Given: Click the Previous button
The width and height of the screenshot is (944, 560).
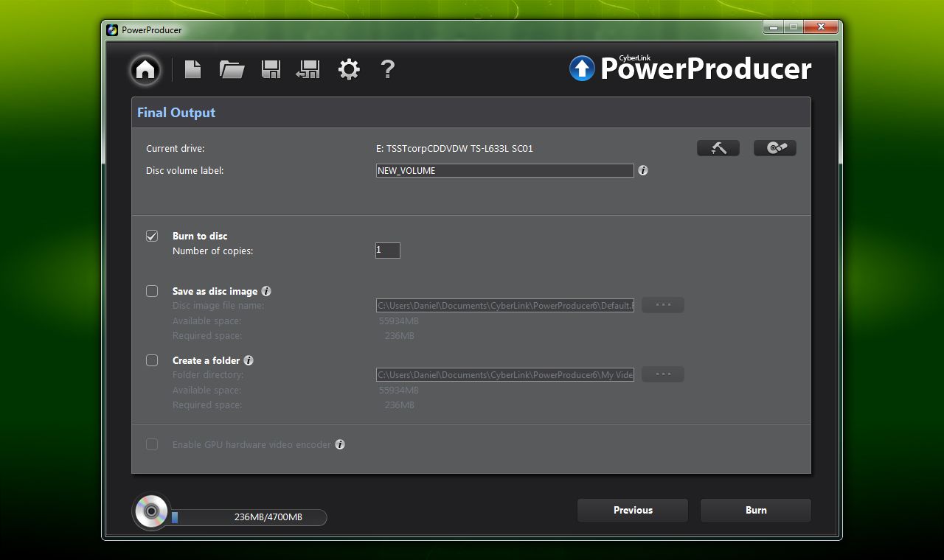Looking at the screenshot, I should click(x=633, y=510).
